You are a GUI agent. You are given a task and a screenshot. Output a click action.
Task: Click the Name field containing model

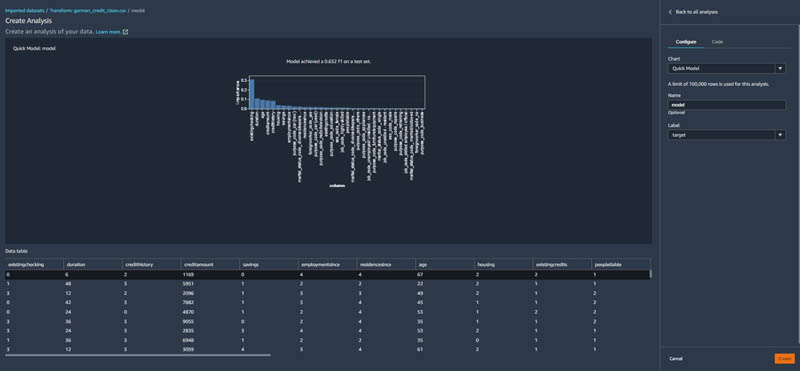point(727,105)
